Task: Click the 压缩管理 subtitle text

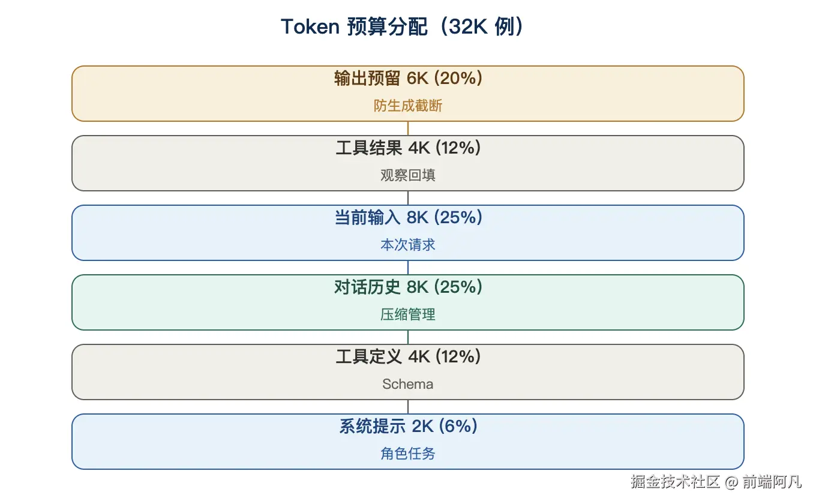Action: pos(408,314)
